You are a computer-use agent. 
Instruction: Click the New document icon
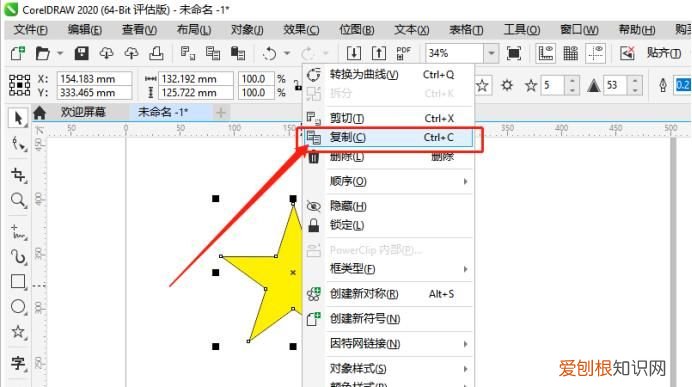(x=18, y=53)
